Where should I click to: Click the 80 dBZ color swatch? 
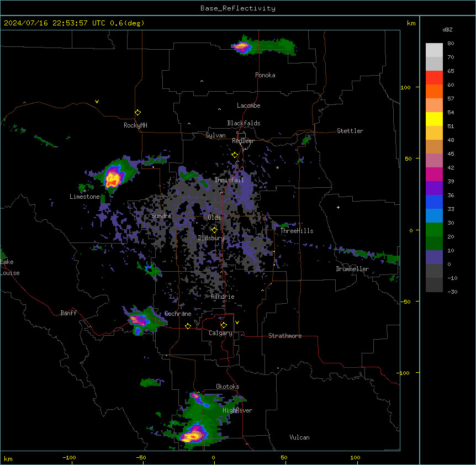pos(434,50)
